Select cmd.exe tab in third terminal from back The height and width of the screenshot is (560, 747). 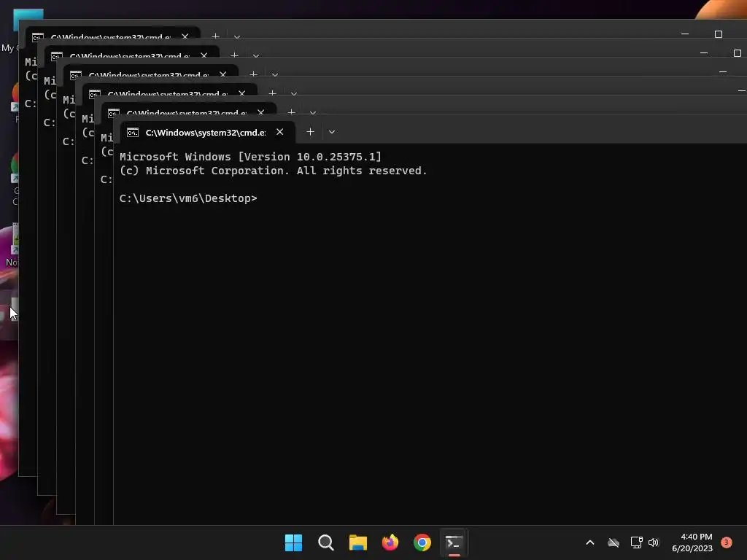pyautogui.click(x=150, y=72)
